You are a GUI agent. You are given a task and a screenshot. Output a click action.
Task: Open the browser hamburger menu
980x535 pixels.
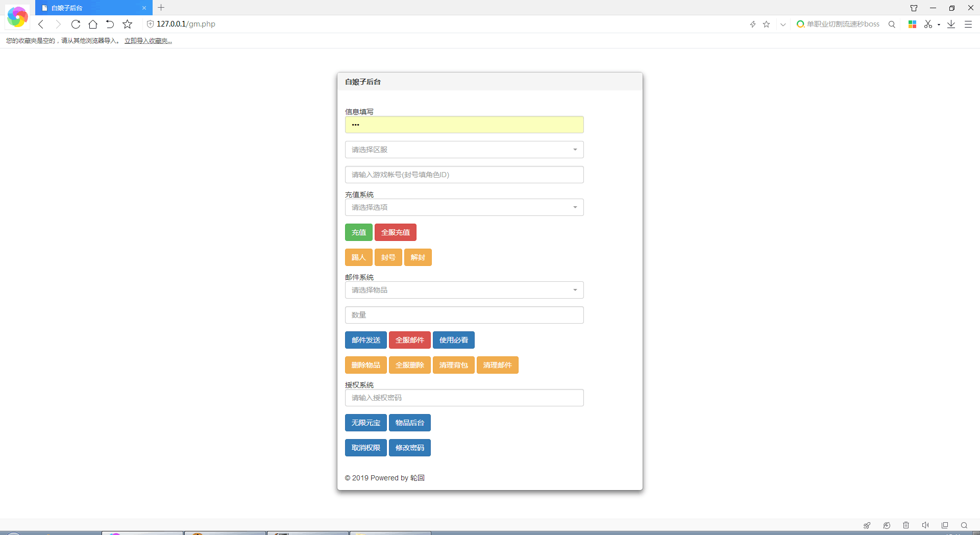(968, 24)
